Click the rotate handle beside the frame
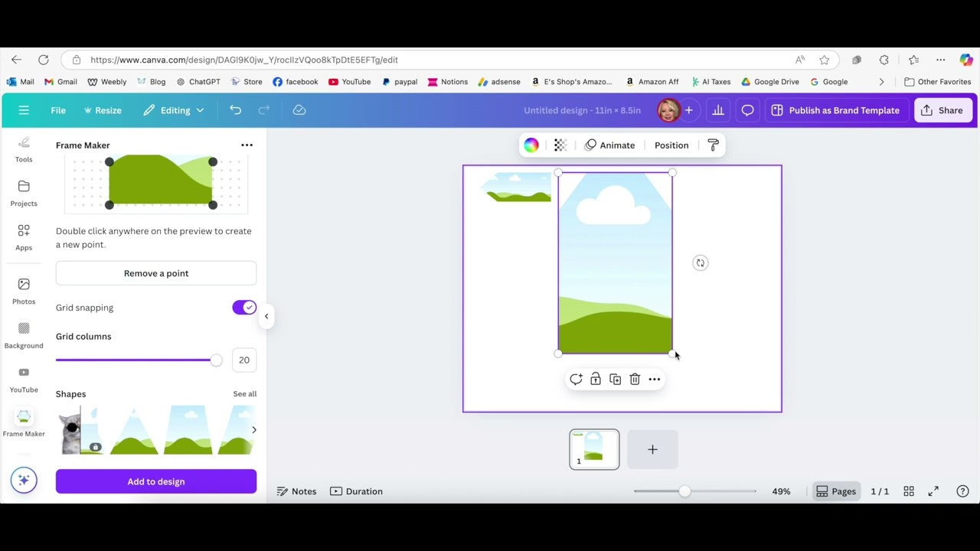 pyautogui.click(x=700, y=263)
